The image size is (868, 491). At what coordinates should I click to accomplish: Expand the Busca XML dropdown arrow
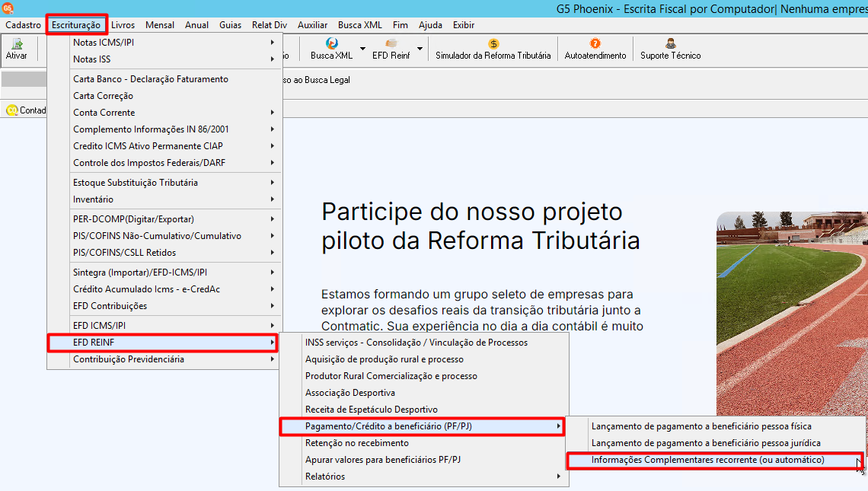click(x=362, y=49)
